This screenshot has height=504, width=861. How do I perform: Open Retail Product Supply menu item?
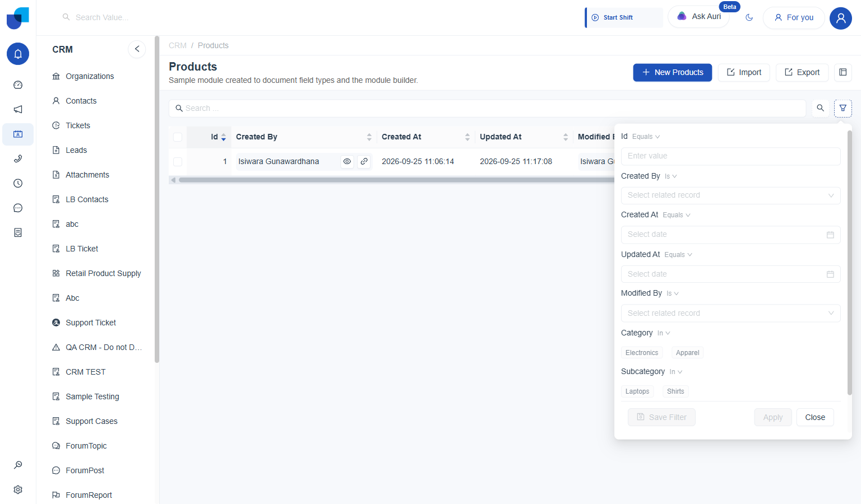click(103, 273)
